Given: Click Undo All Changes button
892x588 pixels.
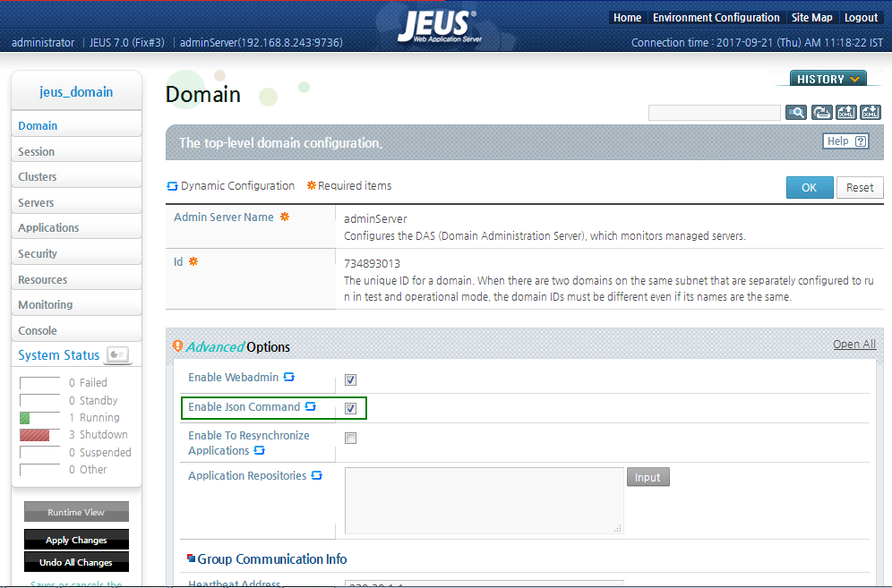Looking at the screenshot, I should click(x=76, y=562).
